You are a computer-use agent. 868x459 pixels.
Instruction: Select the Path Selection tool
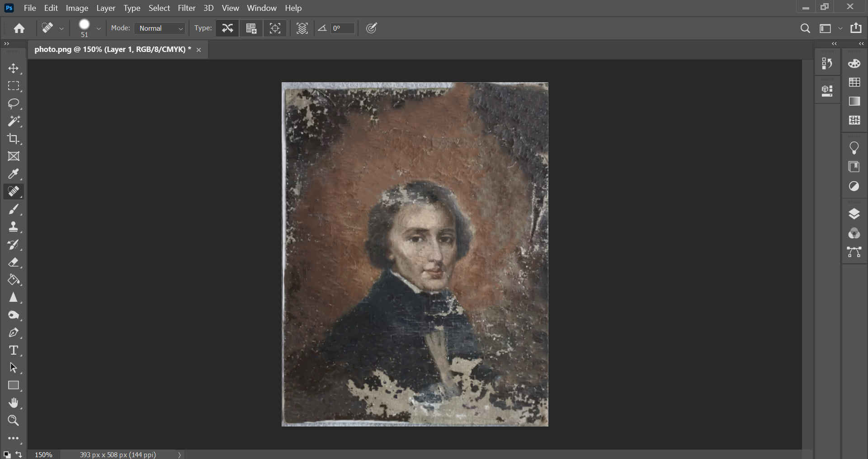coord(14,368)
